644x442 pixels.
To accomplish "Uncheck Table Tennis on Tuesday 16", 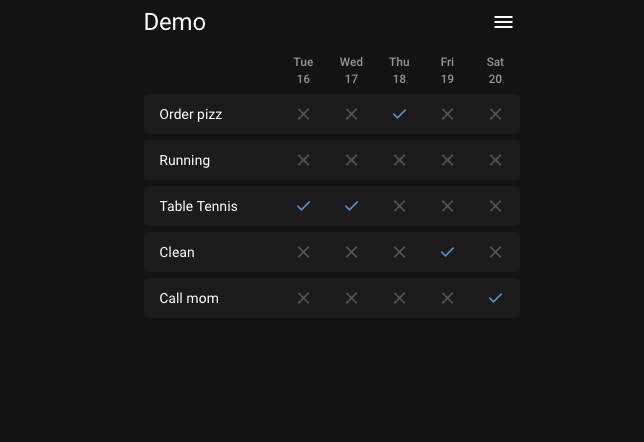I will tap(303, 206).
